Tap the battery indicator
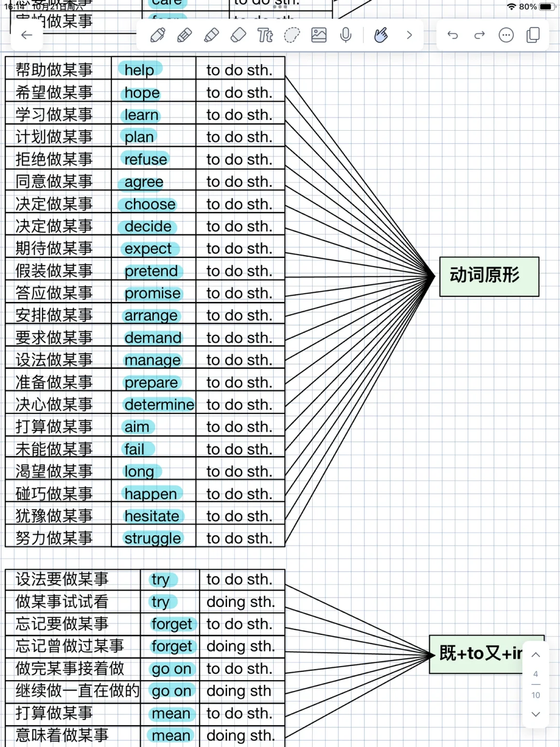 (547, 7)
